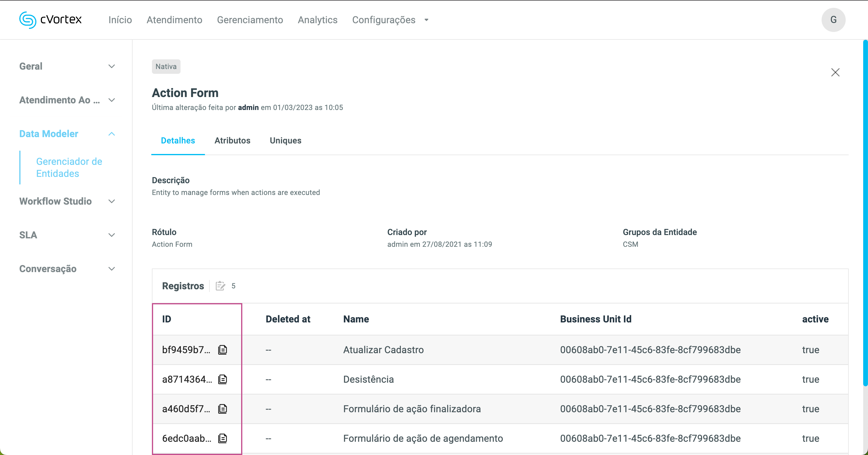
Task: Expand the Geral sidebar section
Action: click(112, 66)
